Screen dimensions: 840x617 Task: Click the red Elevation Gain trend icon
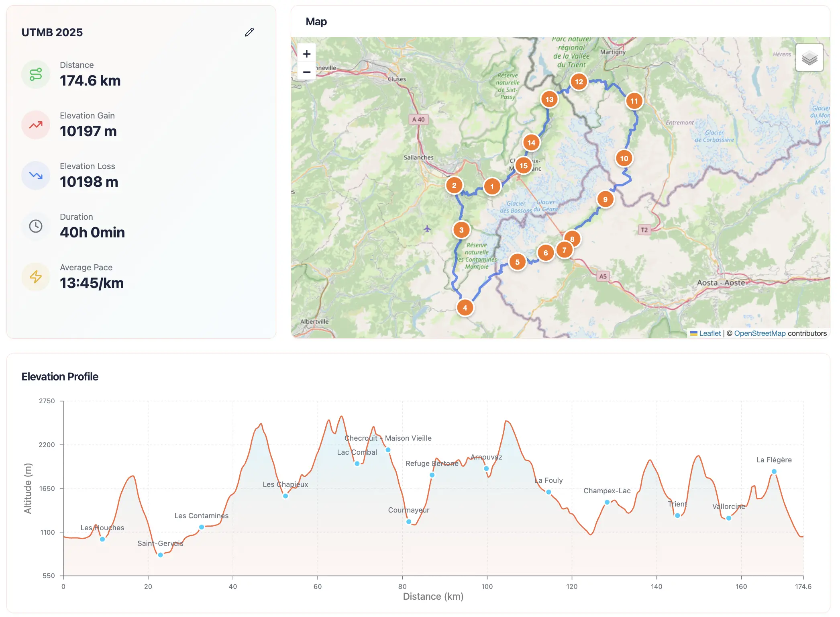(36, 125)
